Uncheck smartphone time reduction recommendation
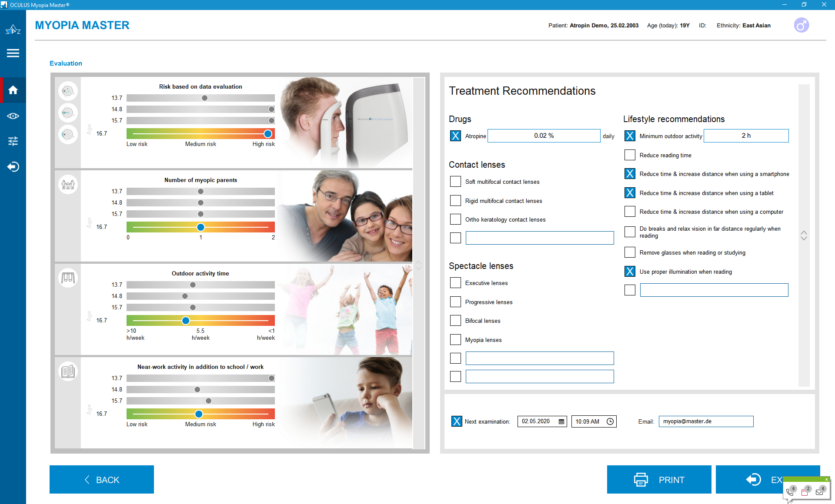Image resolution: width=835 pixels, height=504 pixels. click(x=630, y=174)
